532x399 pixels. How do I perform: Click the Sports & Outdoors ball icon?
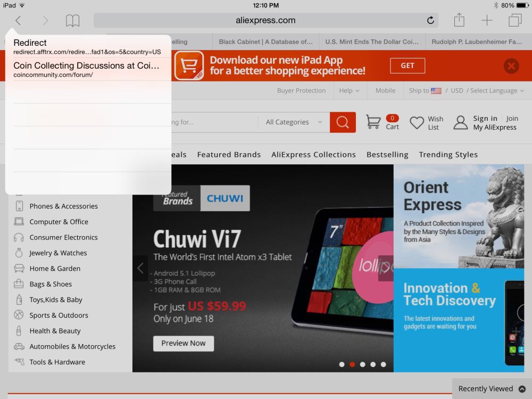click(19, 315)
